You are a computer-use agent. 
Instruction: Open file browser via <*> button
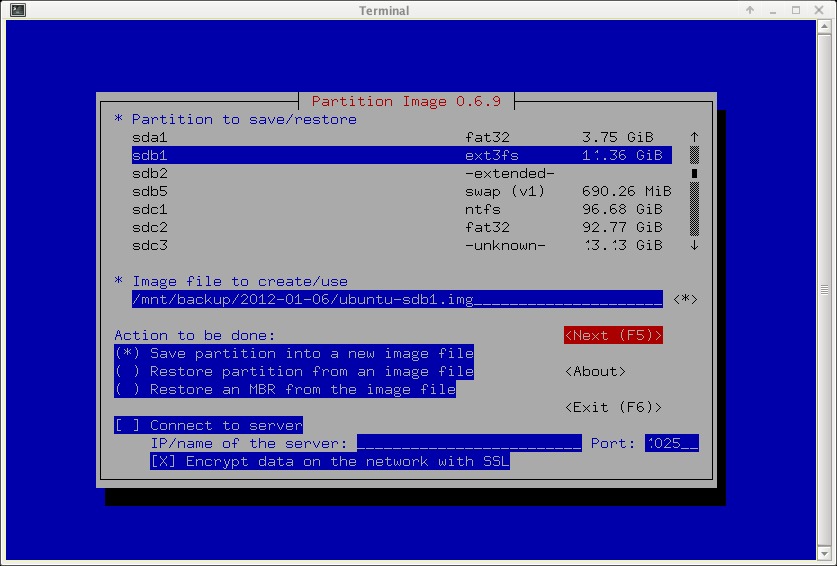pos(685,299)
